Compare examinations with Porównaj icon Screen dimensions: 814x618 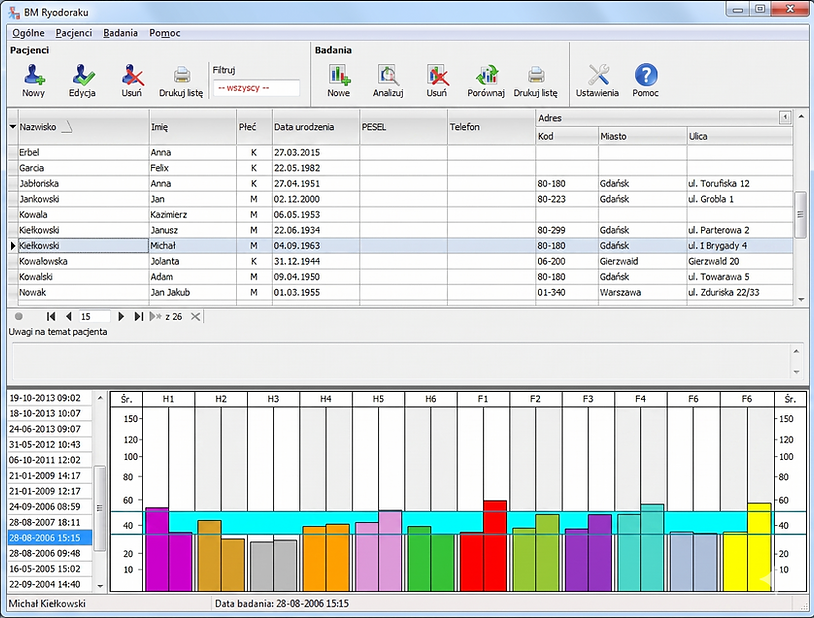pos(486,80)
